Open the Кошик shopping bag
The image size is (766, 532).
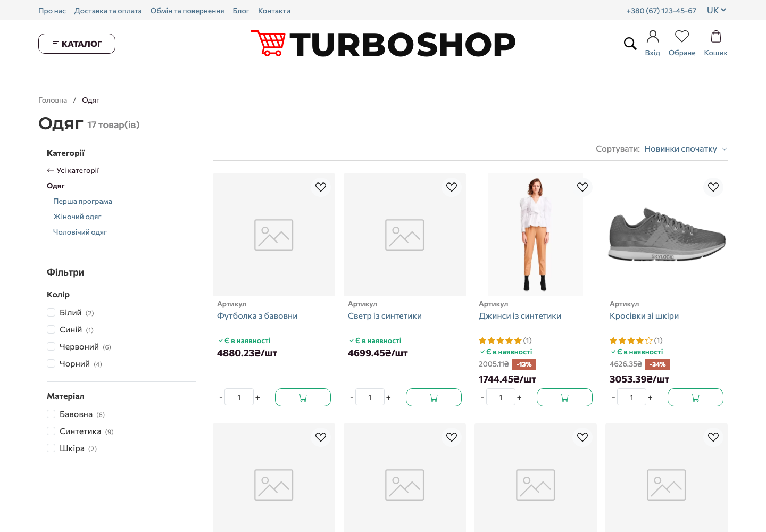(715, 43)
